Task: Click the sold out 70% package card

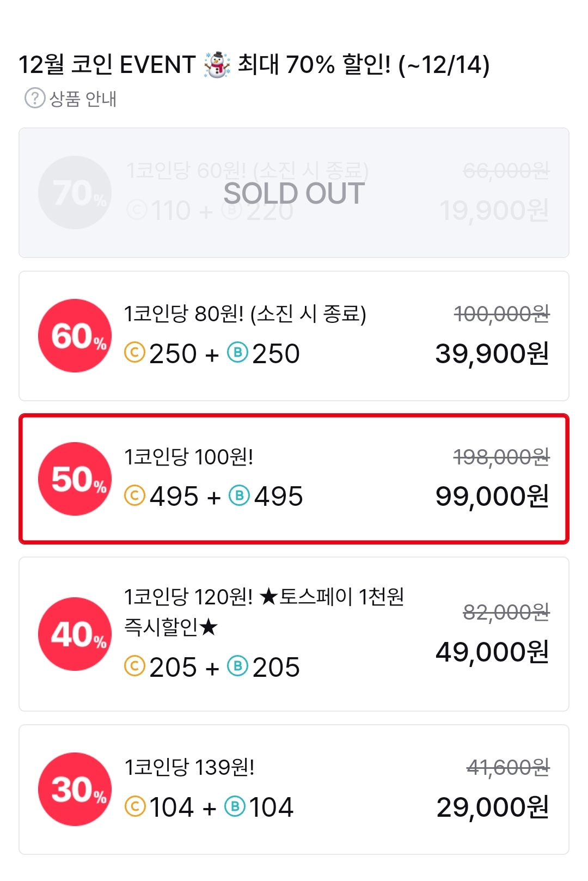Action: [294, 193]
